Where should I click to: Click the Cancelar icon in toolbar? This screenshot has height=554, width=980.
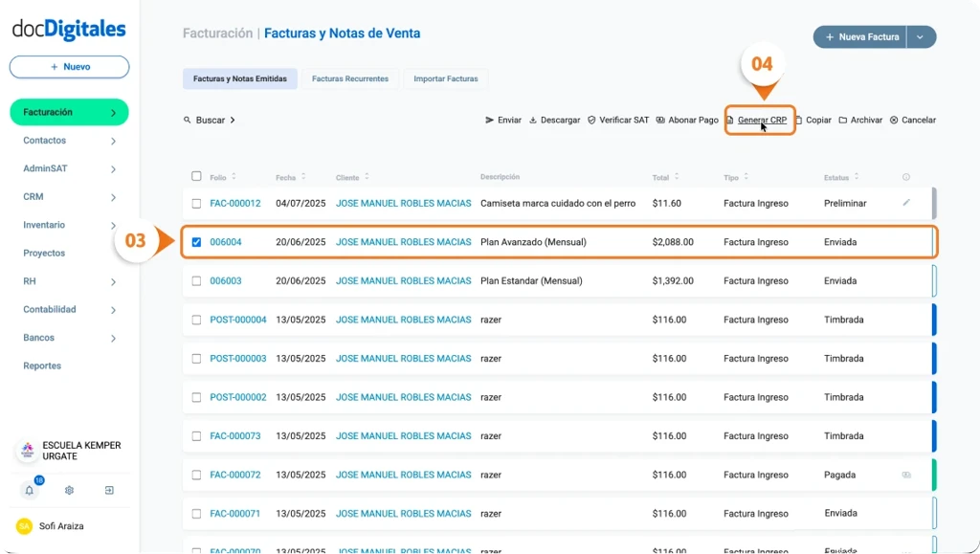pyautogui.click(x=894, y=121)
